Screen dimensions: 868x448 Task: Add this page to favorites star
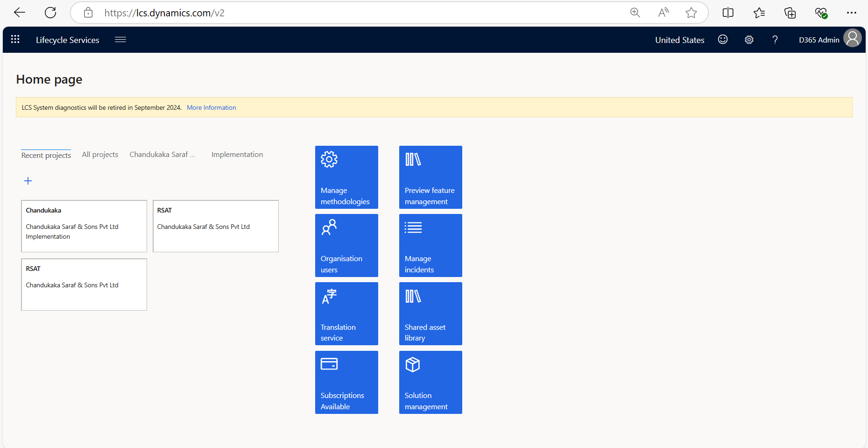point(692,13)
